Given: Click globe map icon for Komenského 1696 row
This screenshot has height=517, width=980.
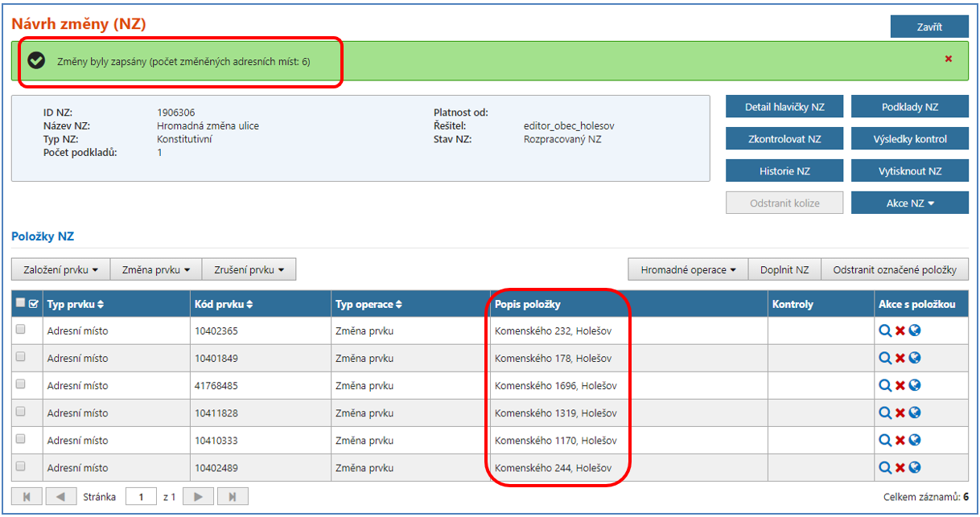Looking at the screenshot, I should pyautogui.click(x=915, y=386).
